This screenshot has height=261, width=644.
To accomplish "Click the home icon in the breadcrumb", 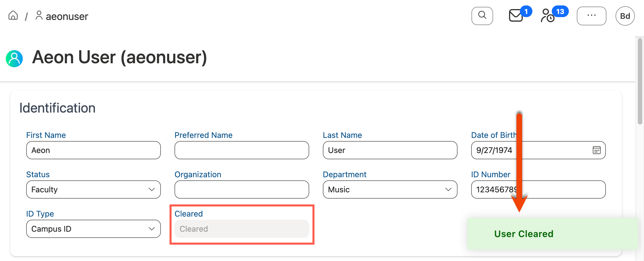I will coord(13,16).
